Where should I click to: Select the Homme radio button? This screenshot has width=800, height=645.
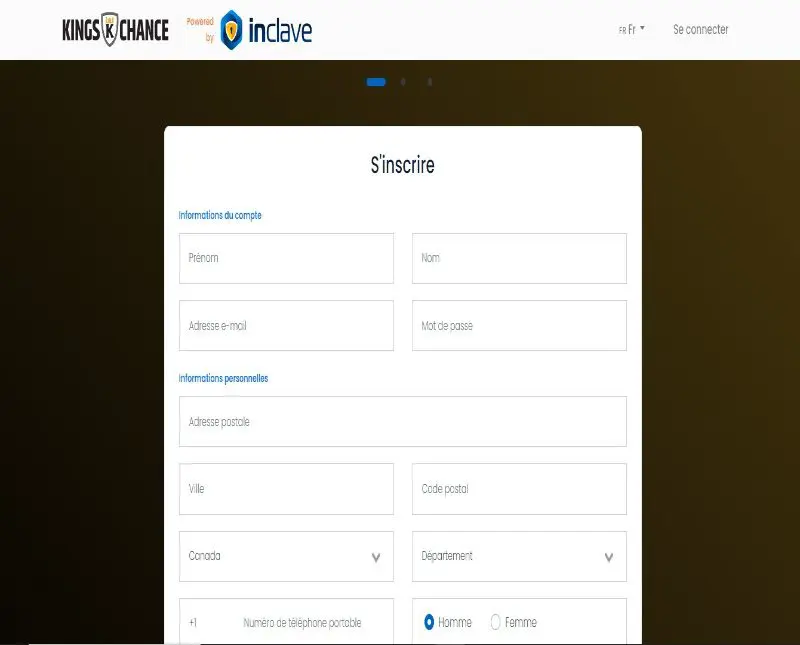pyautogui.click(x=429, y=622)
